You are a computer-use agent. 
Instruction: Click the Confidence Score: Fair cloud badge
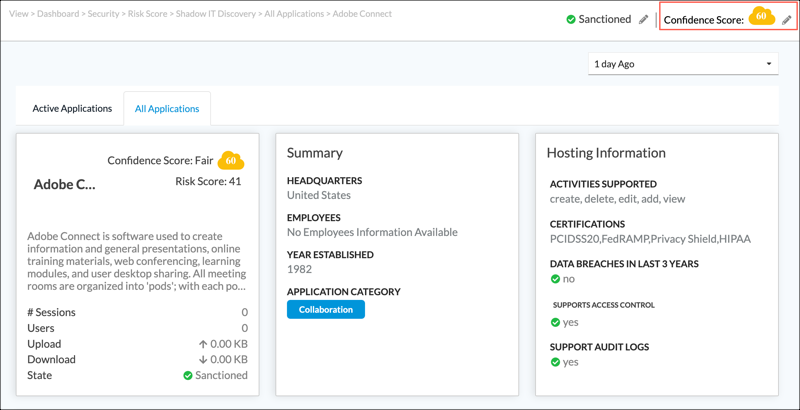pos(231,161)
